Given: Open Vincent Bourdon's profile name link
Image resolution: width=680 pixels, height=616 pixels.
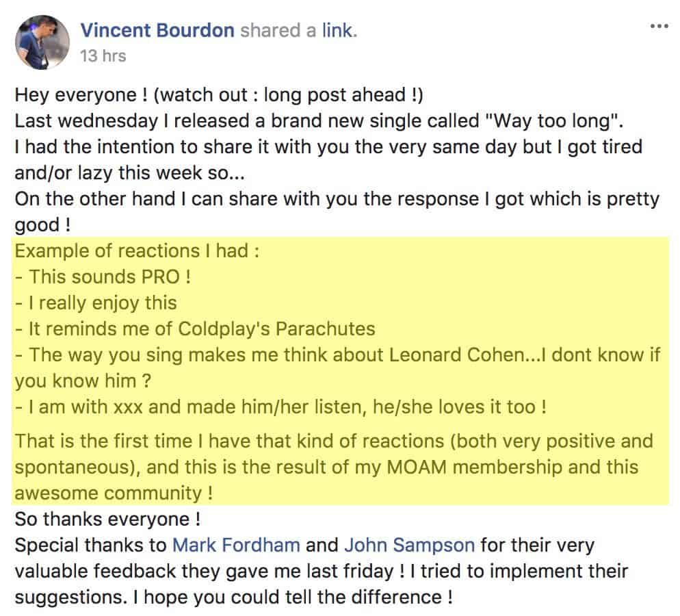Looking at the screenshot, I should pos(157,30).
